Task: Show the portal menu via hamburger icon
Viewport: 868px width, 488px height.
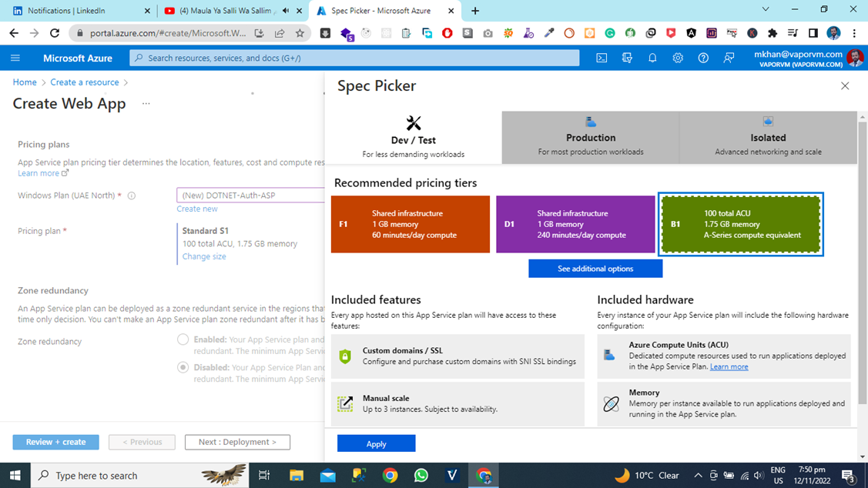Action: coord(15,57)
